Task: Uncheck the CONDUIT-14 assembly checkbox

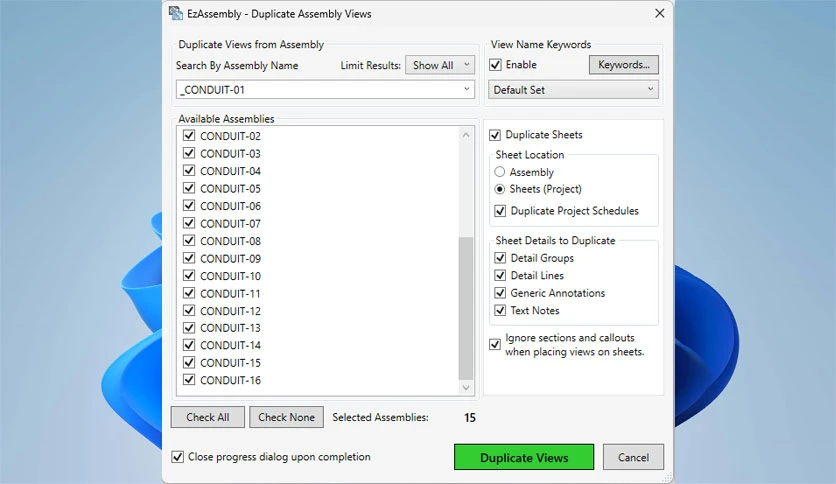Action: (189, 345)
